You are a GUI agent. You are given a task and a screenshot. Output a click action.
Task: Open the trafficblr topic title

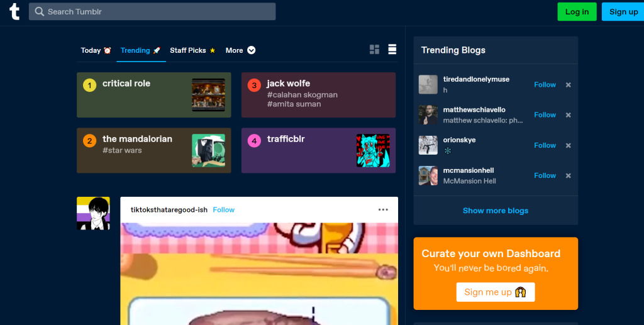tap(286, 139)
